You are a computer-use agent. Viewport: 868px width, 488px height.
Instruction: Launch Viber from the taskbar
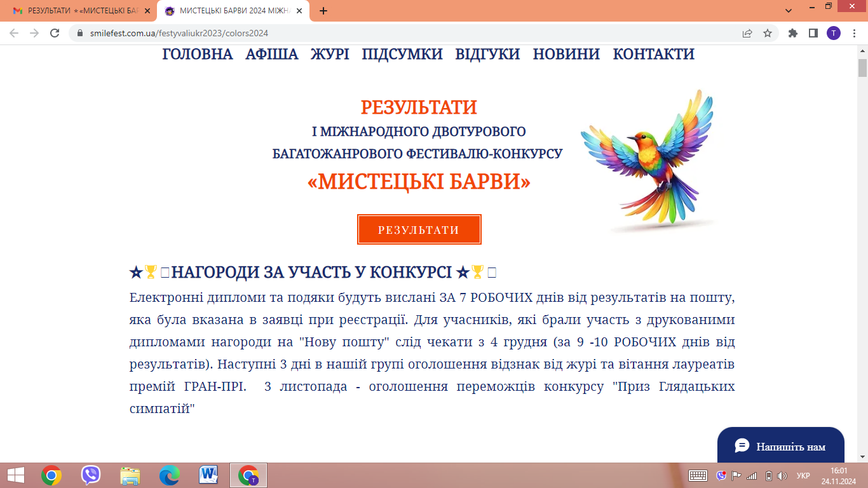pos(91,475)
